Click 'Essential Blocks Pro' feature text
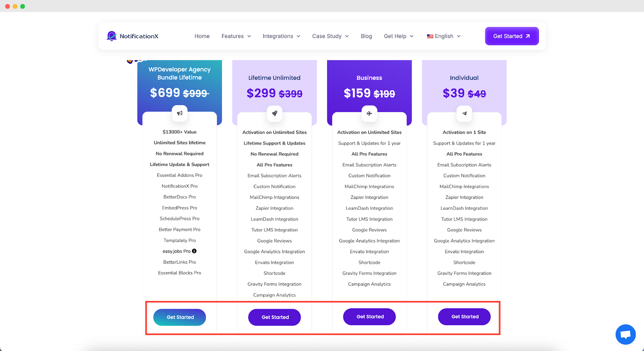 (180, 273)
